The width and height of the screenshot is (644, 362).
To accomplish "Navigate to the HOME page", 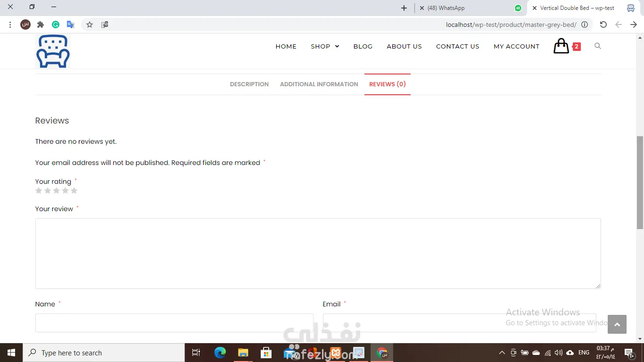I will [x=286, y=46].
